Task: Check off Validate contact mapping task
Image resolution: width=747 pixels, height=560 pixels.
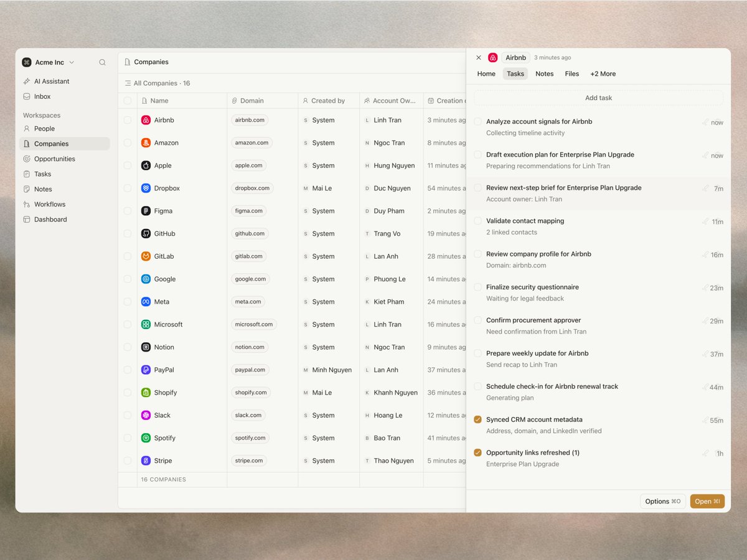Action: (478, 221)
